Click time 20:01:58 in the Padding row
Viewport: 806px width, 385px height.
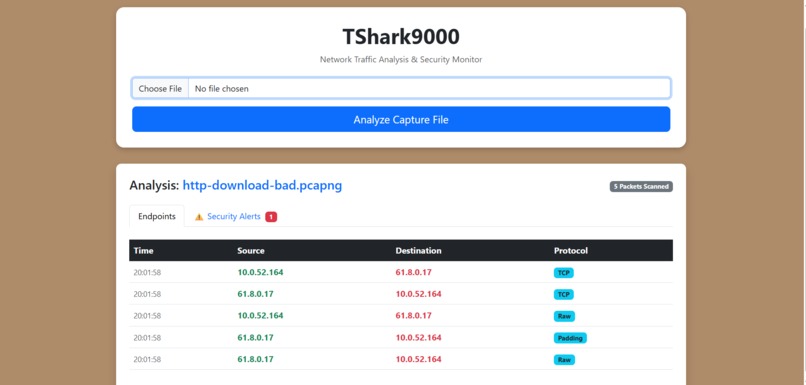pos(147,338)
